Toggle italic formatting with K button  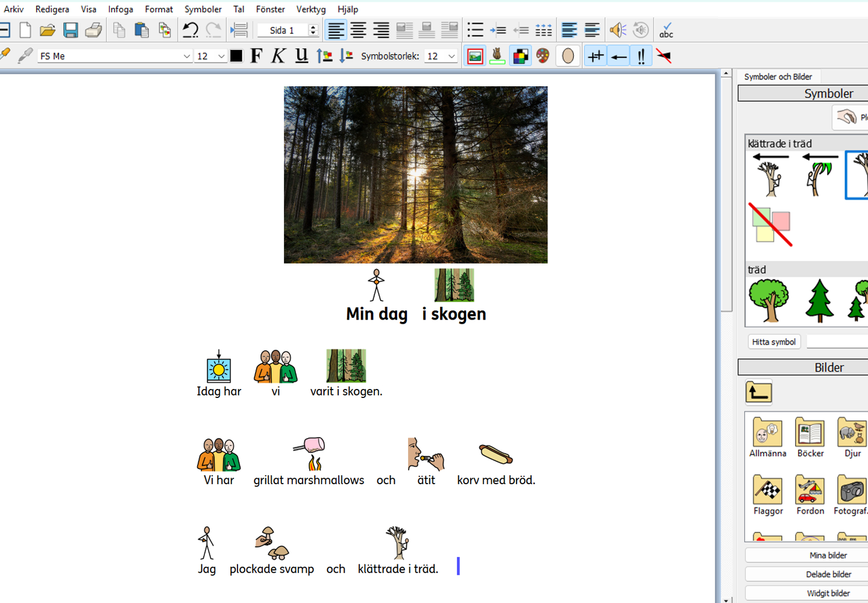[278, 56]
